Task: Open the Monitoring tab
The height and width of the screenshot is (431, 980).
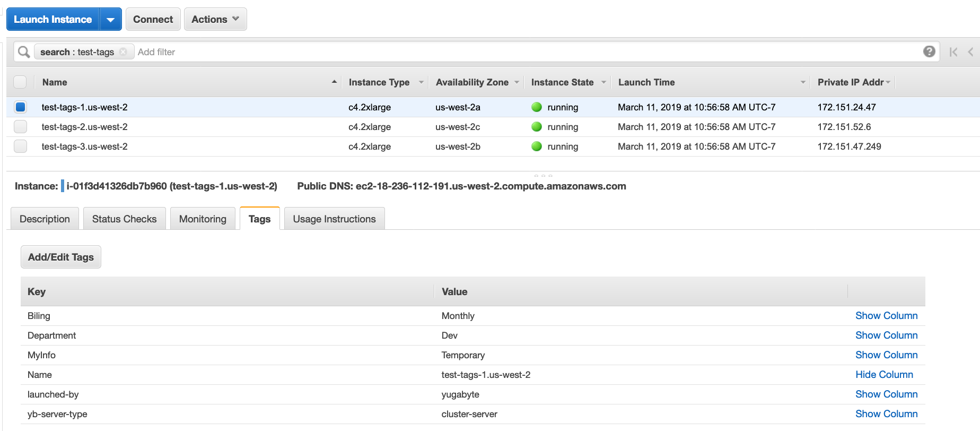Action: (203, 219)
